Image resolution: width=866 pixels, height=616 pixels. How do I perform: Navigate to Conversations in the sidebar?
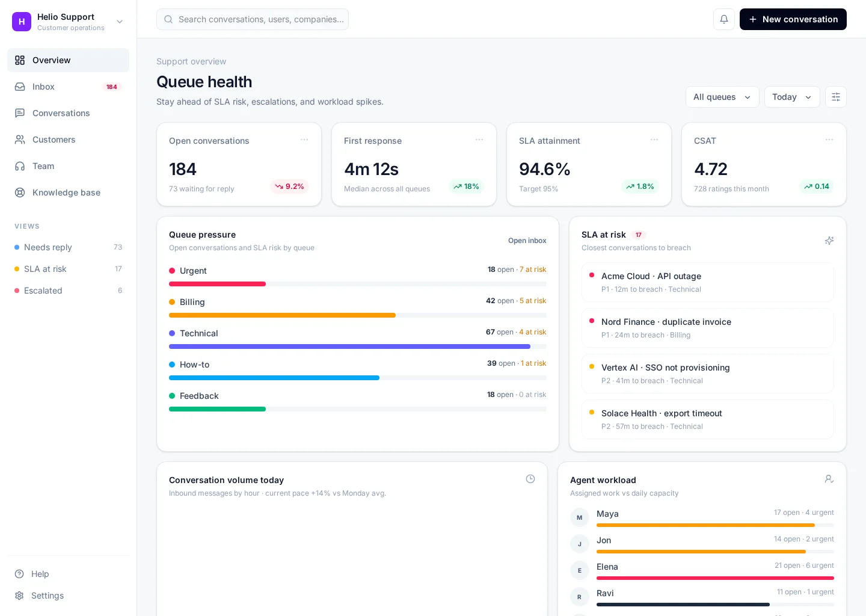[x=68, y=113]
